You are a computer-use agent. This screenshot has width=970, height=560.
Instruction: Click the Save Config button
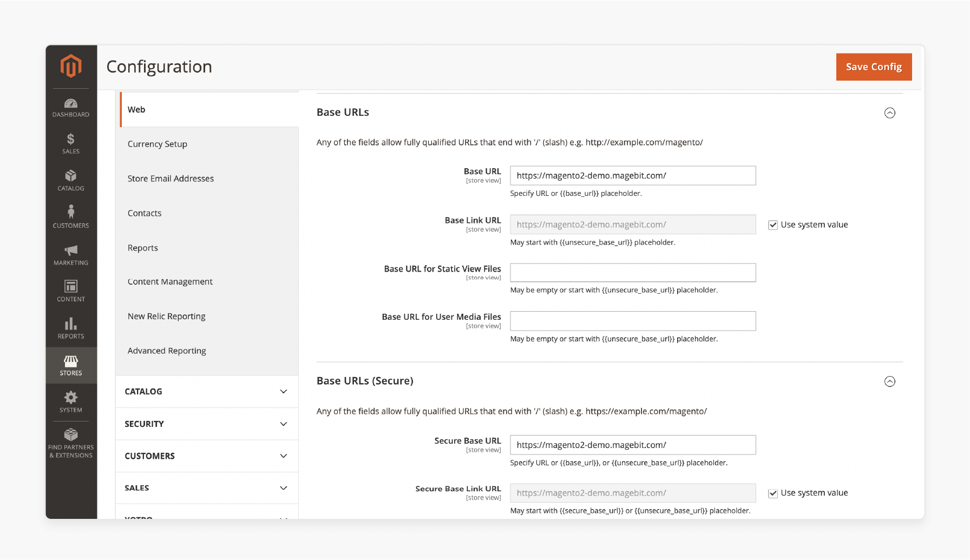pos(874,67)
